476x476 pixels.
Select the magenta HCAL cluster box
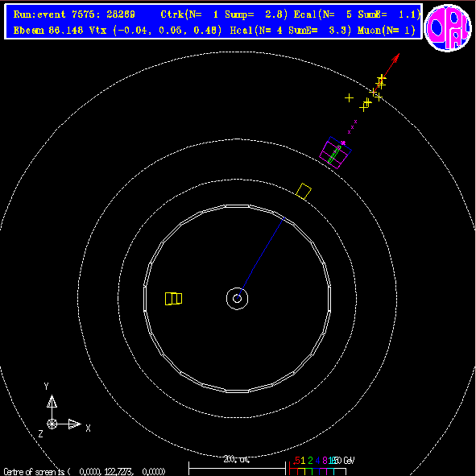(x=335, y=153)
